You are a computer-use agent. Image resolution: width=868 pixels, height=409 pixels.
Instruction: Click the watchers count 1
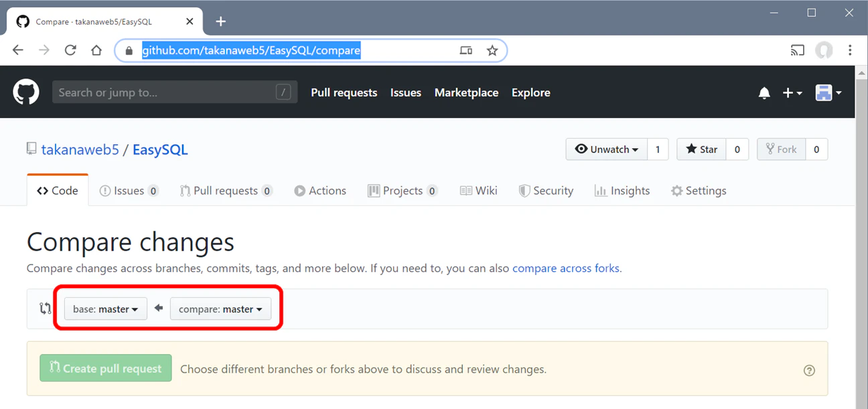click(658, 150)
